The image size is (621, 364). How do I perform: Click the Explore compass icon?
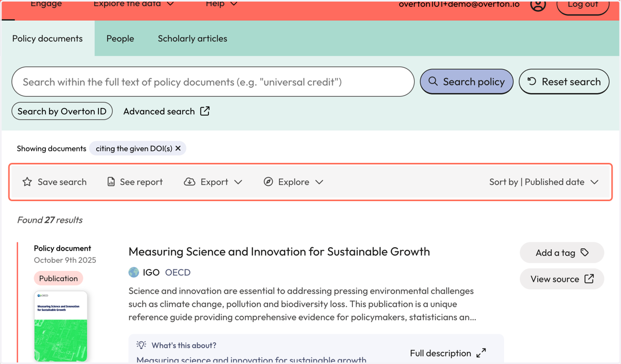268,182
